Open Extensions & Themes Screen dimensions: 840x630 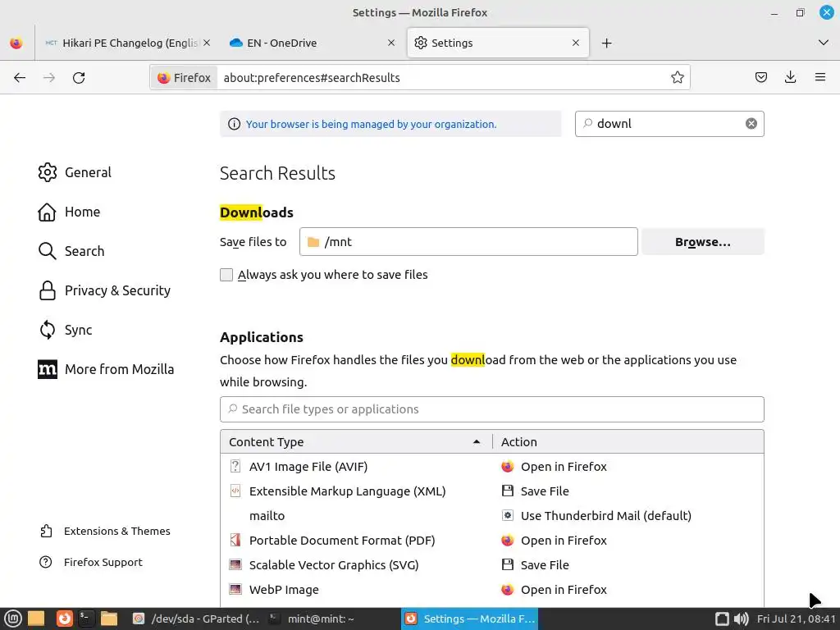[105, 531]
